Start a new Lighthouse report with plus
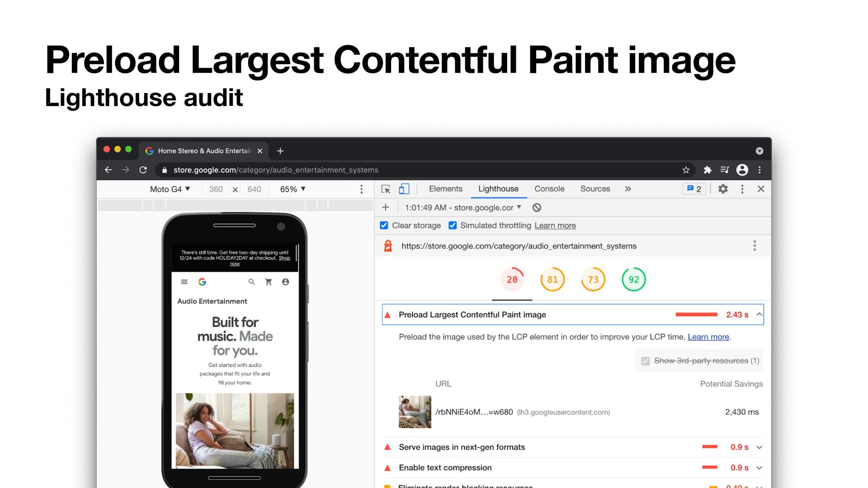This screenshot has height=488, width=868. (x=386, y=207)
